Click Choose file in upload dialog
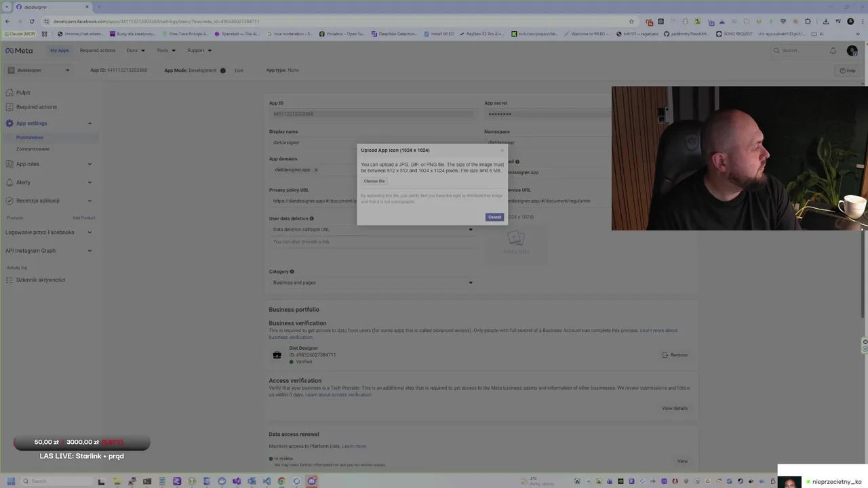 tap(374, 181)
